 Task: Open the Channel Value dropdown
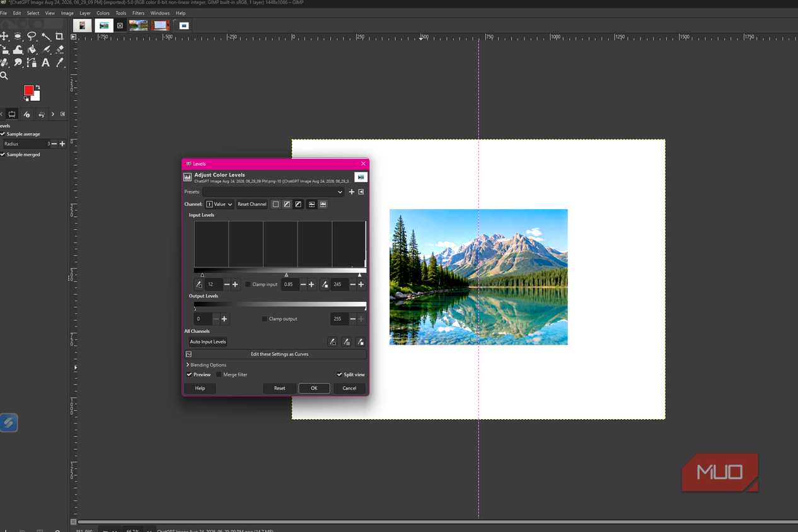coord(219,204)
